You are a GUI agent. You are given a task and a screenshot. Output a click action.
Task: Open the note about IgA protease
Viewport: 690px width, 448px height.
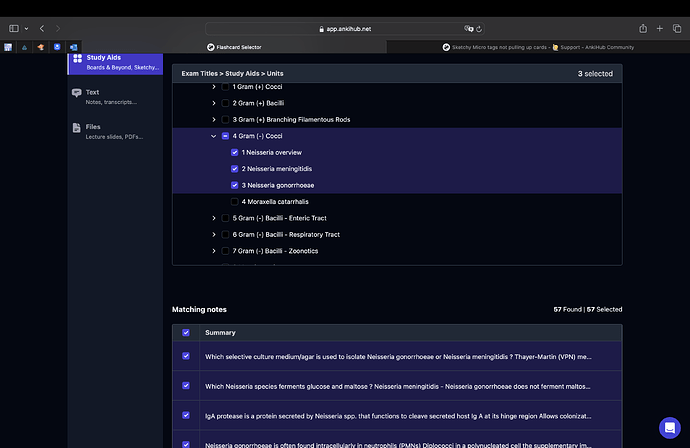[x=398, y=416]
